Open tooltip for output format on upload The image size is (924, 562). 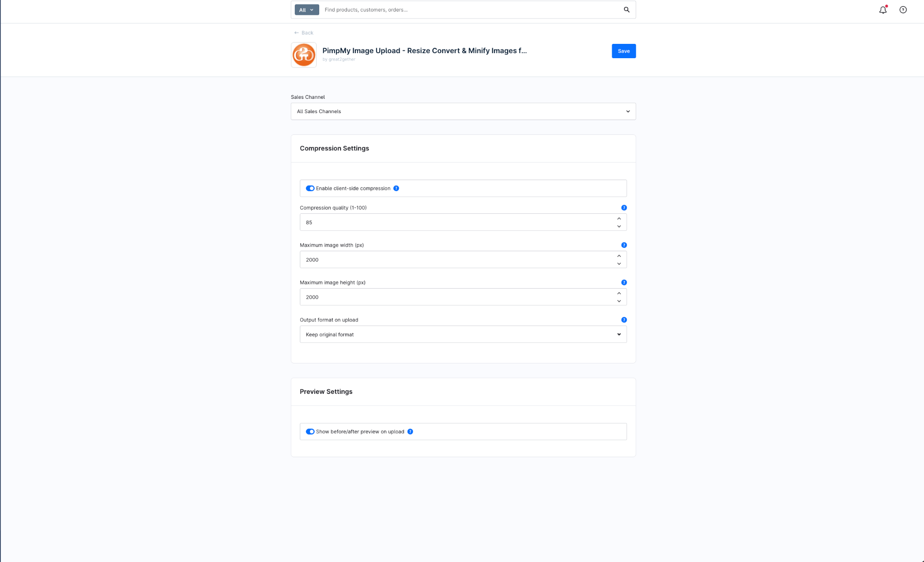(x=624, y=319)
